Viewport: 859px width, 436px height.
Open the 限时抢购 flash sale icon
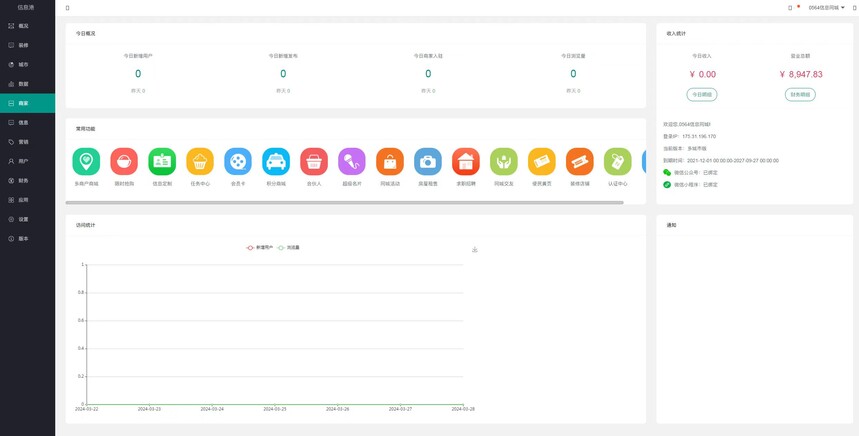click(x=124, y=162)
